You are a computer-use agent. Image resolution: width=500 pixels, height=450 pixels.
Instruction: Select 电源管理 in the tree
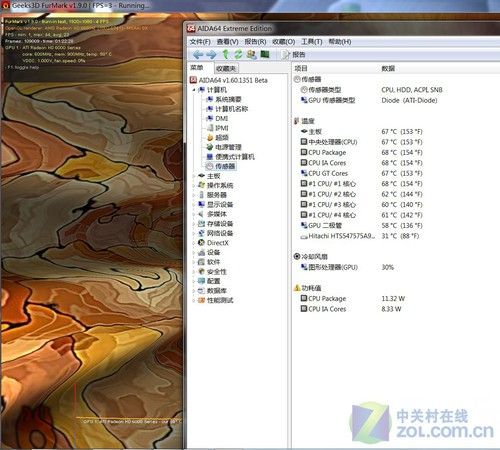[x=224, y=147]
